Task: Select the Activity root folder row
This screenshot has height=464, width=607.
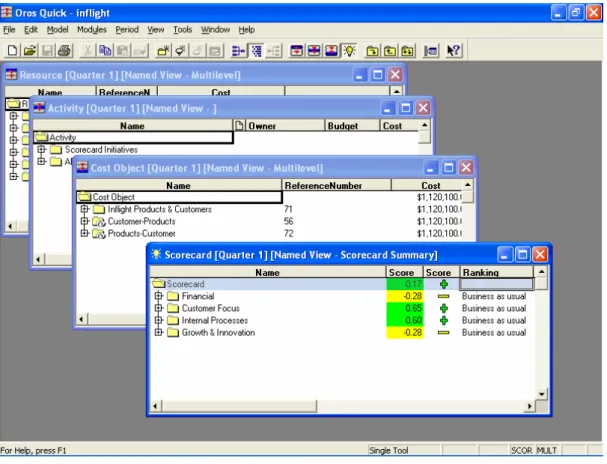Action: (133, 137)
